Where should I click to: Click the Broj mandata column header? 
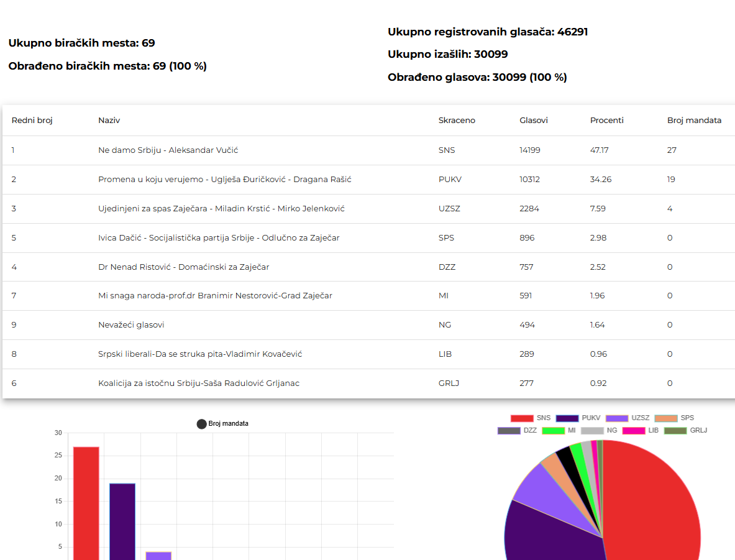694,121
